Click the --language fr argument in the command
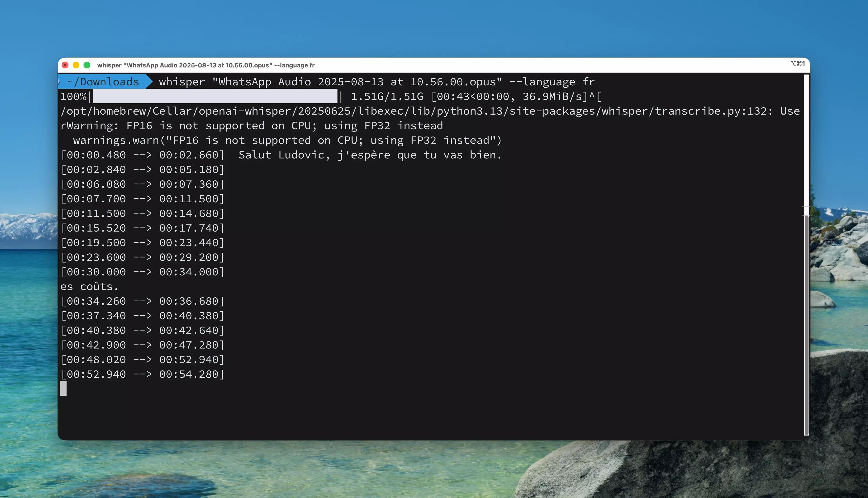This screenshot has width=868, height=498. (552, 82)
